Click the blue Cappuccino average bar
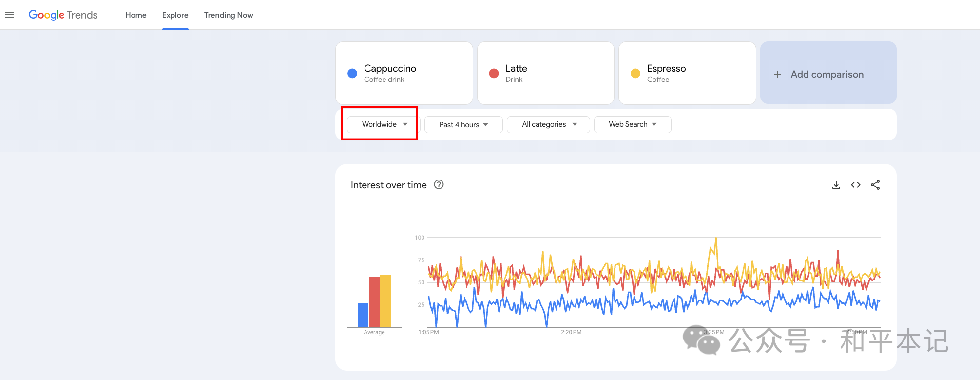This screenshot has width=980, height=380. pyautogui.click(x=363, y=315)
